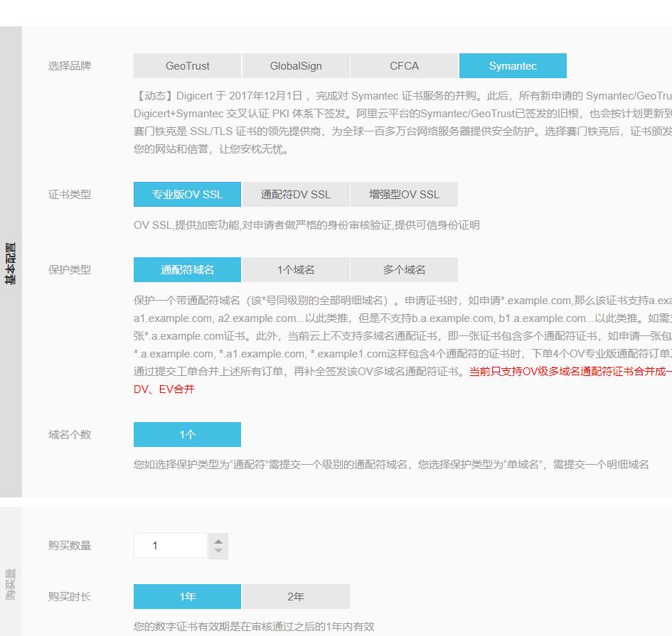Choose 增强型OV SSL certificate type
672x636 pixels.
click(404, 194)
